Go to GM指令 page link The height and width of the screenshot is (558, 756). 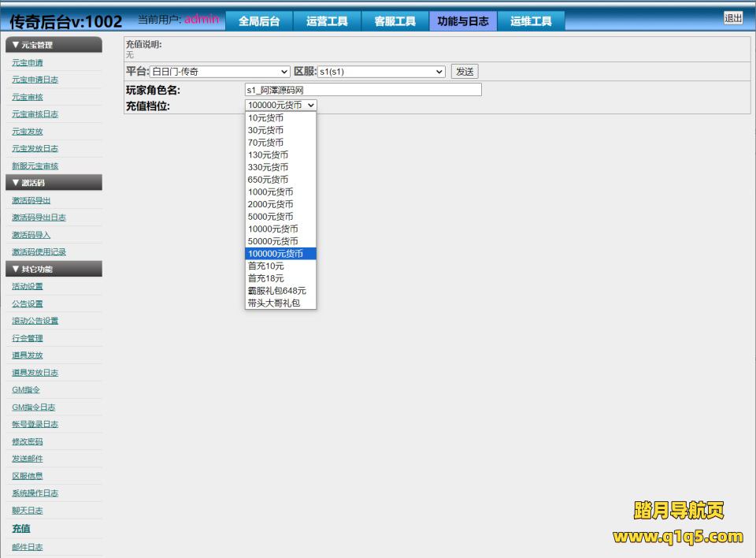pyautogui.click(x=25, y=390)
